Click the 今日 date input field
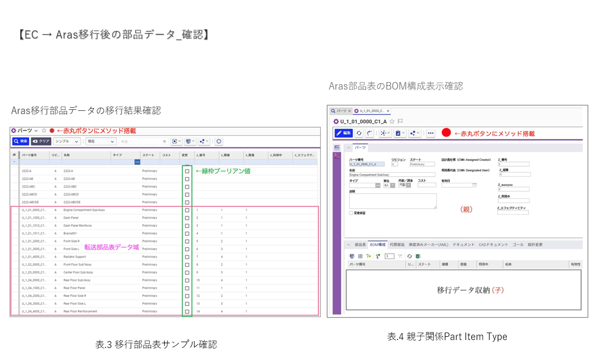 (x=143, y=141)
